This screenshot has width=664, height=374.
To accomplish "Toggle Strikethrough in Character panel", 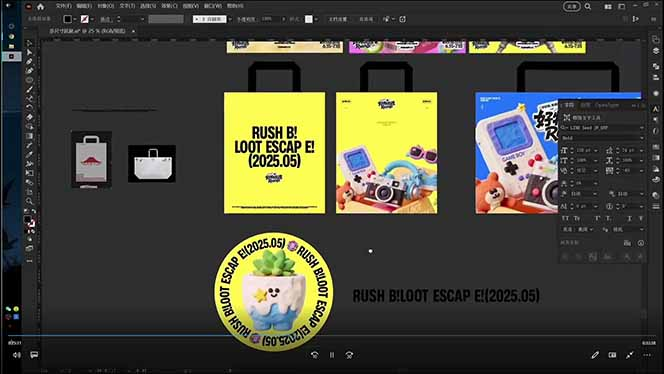I will 641,218.
